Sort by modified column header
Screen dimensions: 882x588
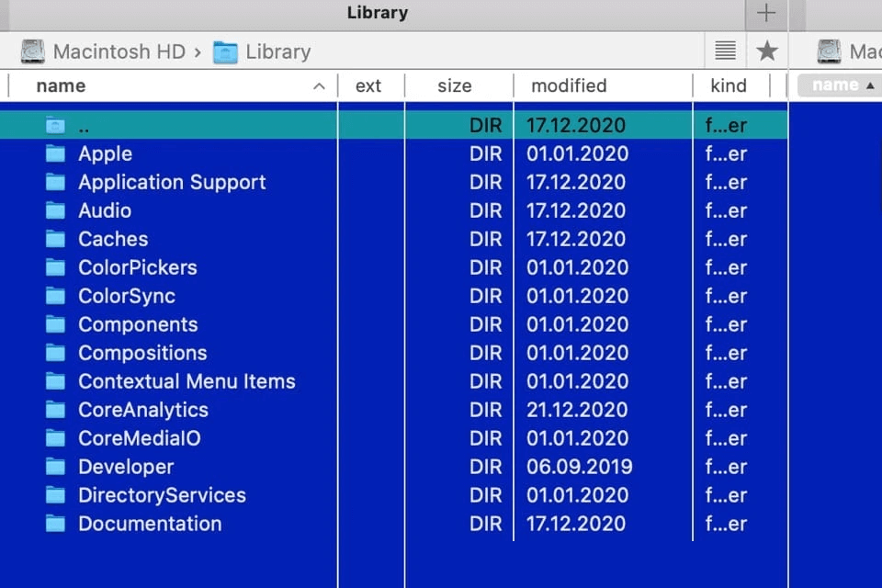click(569, 85)
